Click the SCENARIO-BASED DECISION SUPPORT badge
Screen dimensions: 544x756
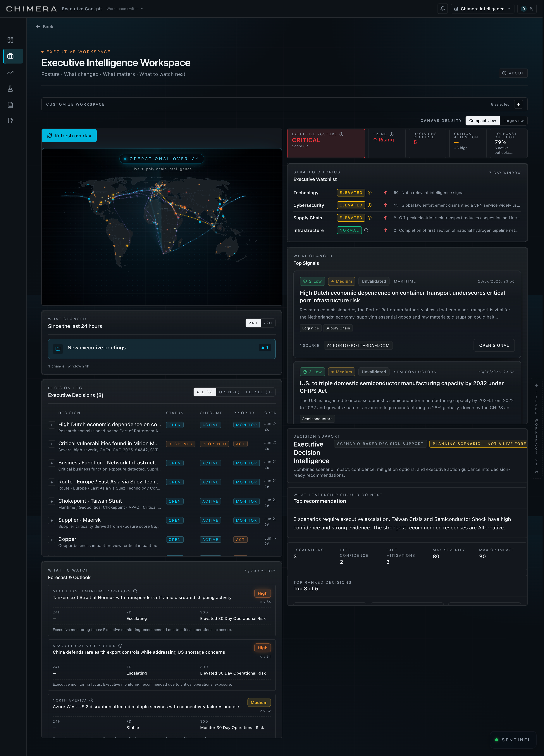[x=380, y=444]
